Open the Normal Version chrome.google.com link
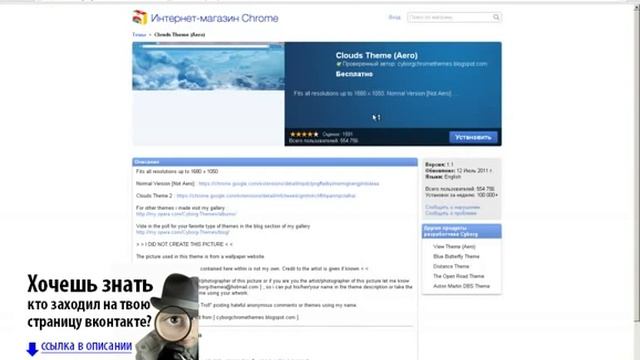 point(289,184)
